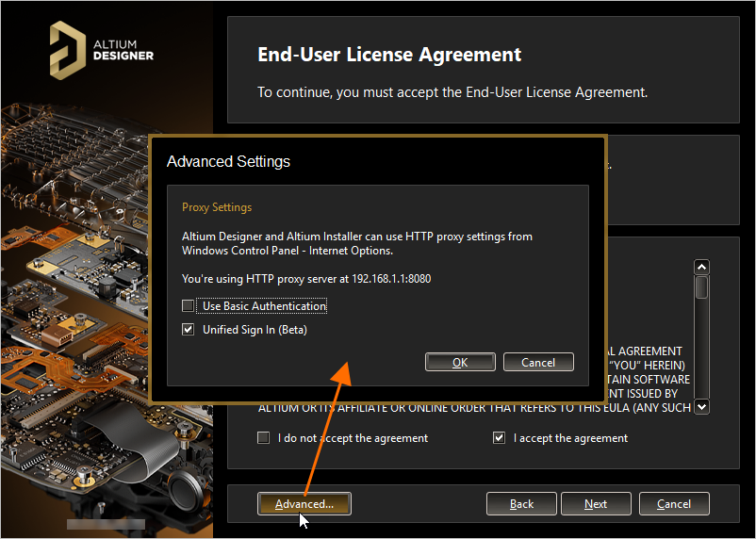The image size is (756, 539).
Task: Click the Advanced... button in installer
Action: click(x=304, y=504)
